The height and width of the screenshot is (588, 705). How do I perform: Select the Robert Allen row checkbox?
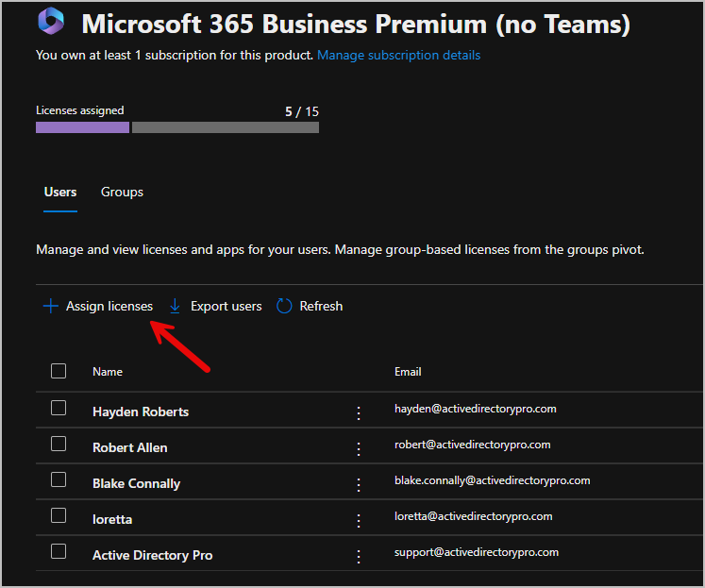(59, 444)
